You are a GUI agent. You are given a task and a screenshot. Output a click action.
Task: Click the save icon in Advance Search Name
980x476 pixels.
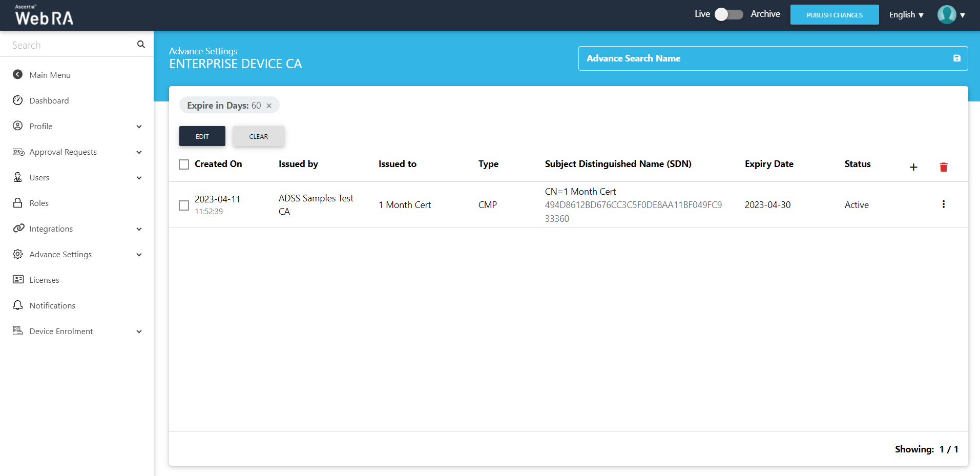[956, 58]
